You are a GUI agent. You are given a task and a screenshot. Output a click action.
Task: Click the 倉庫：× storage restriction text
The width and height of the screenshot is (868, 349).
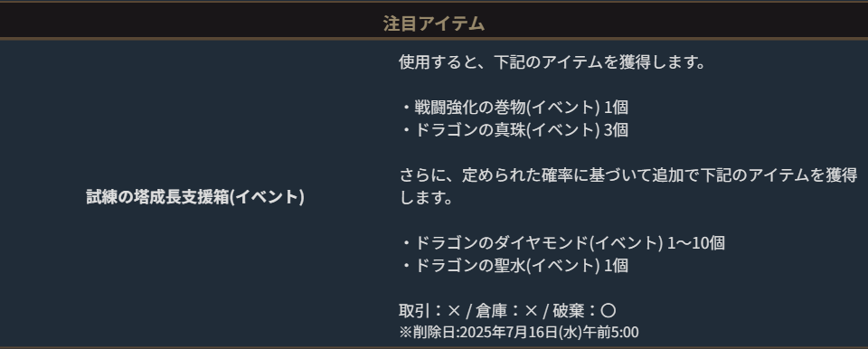tap(506, 311)
